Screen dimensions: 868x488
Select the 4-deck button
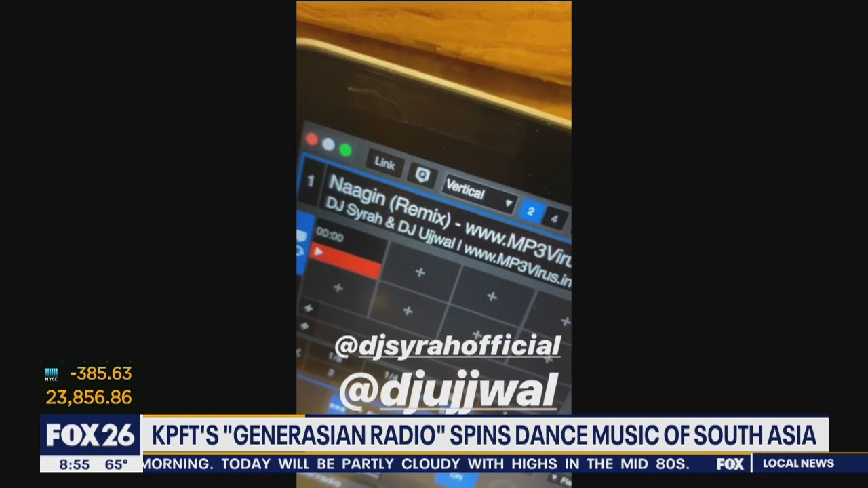click(555, 219)
